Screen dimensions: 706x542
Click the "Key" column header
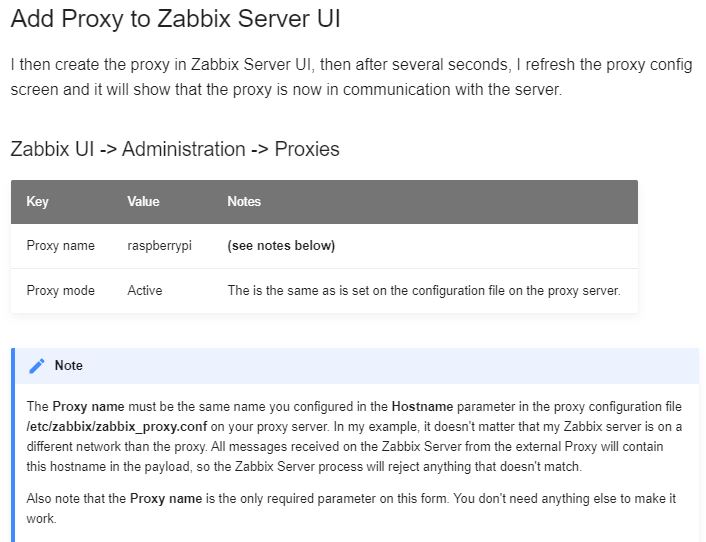pos(37,202)
